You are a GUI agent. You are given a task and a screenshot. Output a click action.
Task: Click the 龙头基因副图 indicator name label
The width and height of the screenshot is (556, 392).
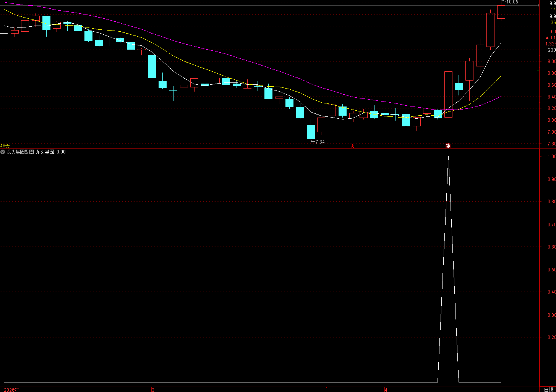pyautogui.click(x=20, y=152)
